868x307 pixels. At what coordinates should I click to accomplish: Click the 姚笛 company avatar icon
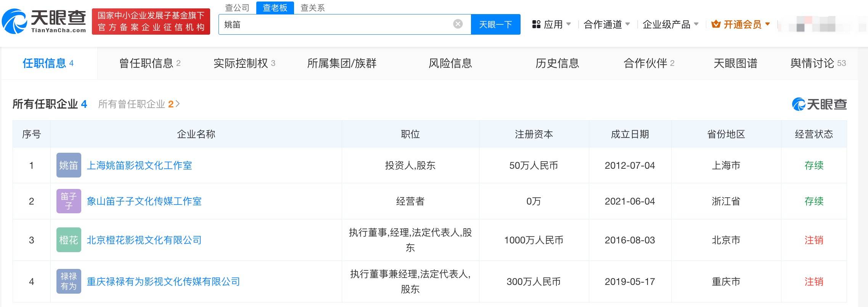[x=69, y=165]
